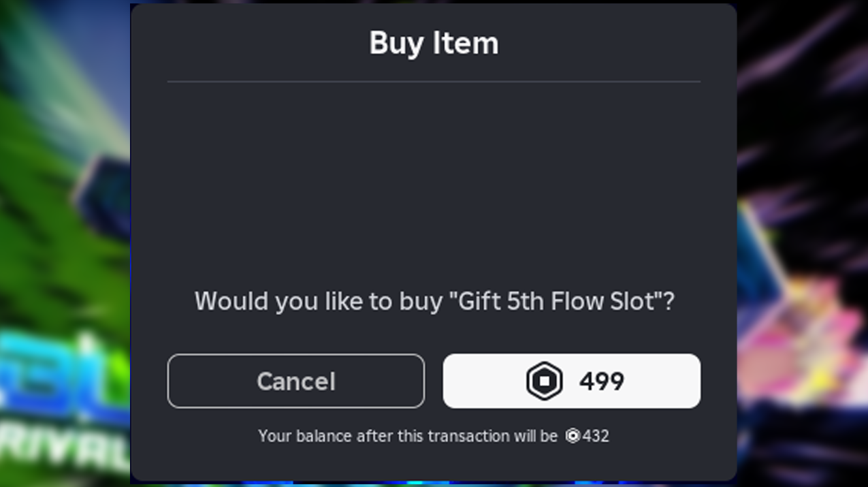The height and width of the screenshot is (487, 868).
Task: Click the 499 price number
Action: coord(602,381)
